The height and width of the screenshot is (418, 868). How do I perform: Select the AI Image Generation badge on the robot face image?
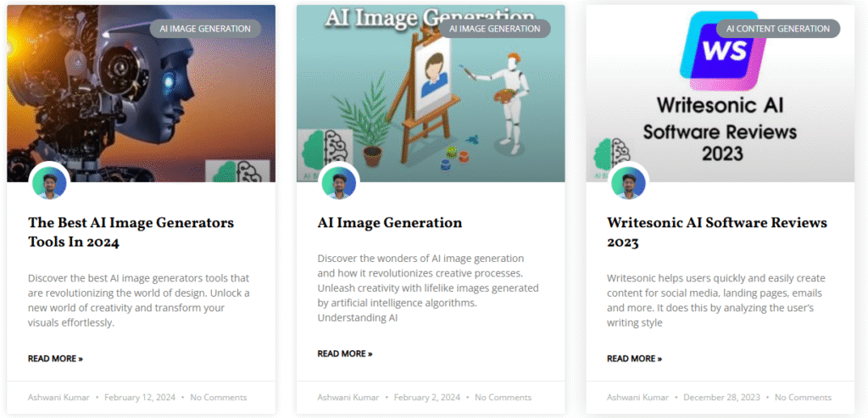(205, 29)
